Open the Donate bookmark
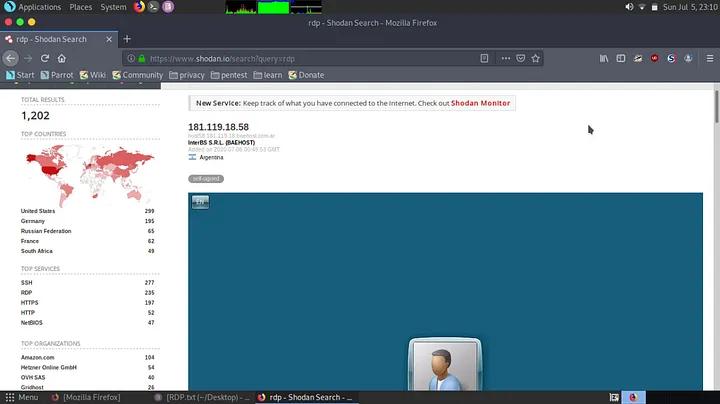The image size is (720, 404). point(306,75)
